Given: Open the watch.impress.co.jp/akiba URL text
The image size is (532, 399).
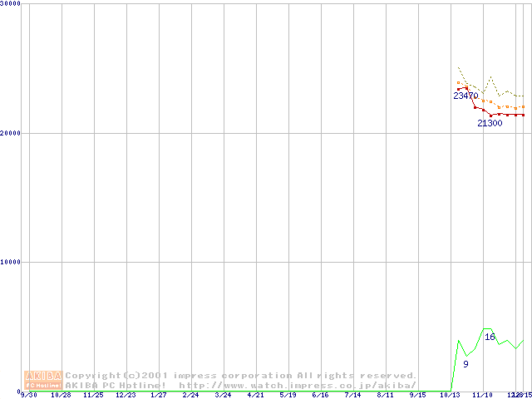Looking at the screenshot, I should tap(298, 385).
